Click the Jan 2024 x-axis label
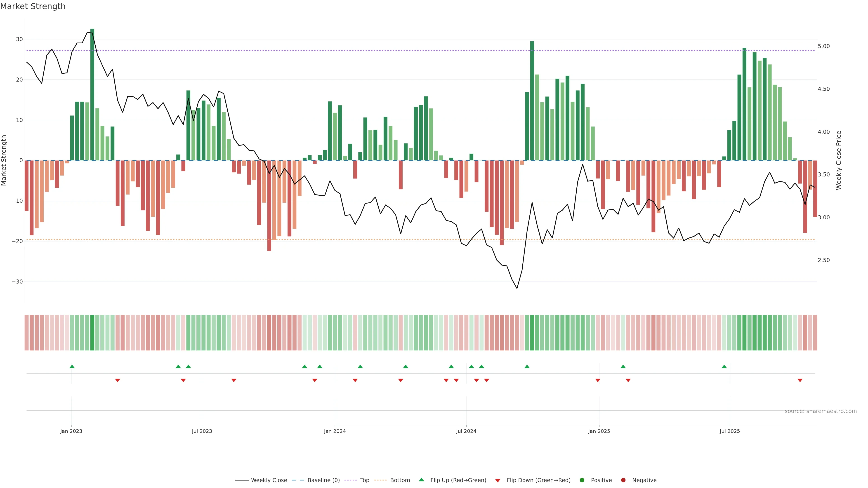The image size is (868, 488). coord(335,431)
